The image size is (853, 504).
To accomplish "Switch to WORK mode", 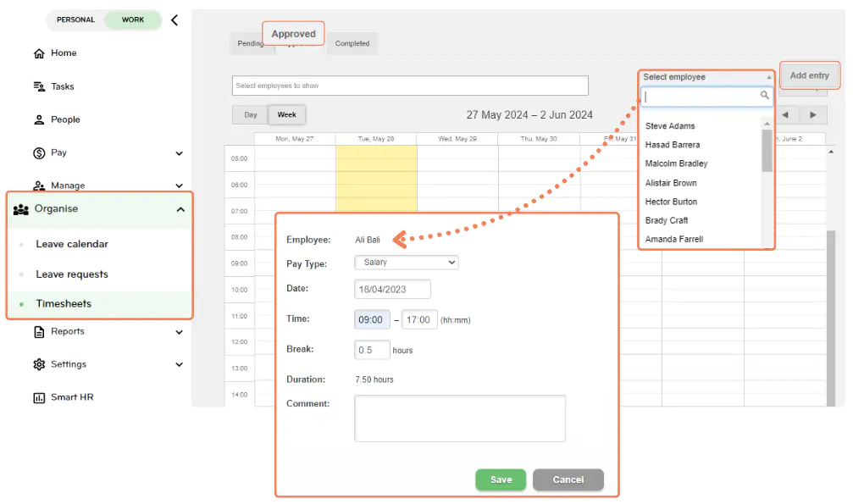I will pyautogui.click(x=133, y=19).
